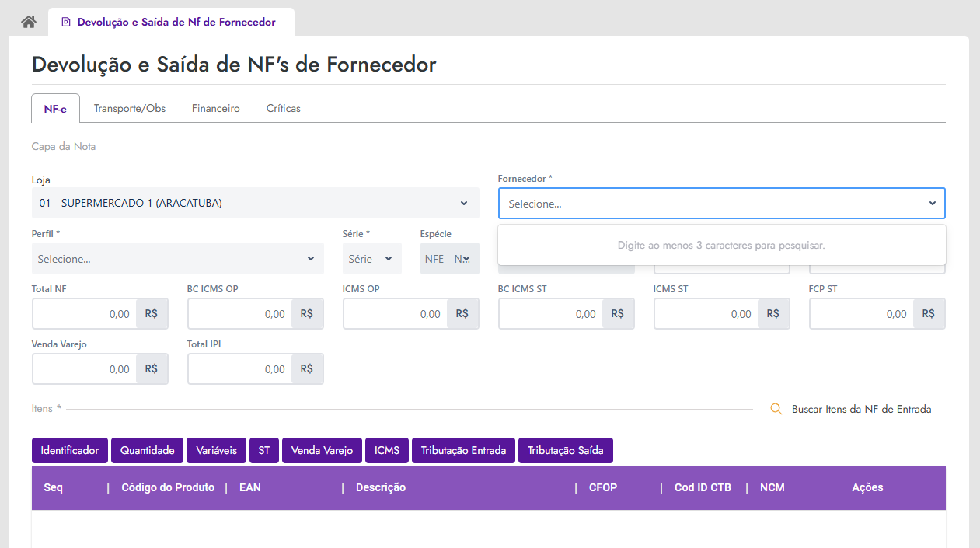Click the R$ badge of Total NF
This screenshot has height=548, width=980.
[x=152, y=314]
